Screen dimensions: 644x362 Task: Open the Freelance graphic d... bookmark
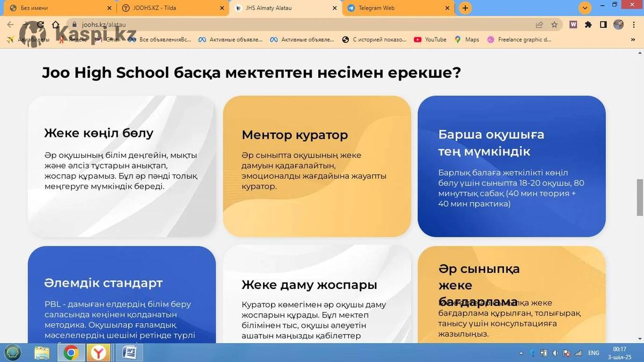point(519,40)
